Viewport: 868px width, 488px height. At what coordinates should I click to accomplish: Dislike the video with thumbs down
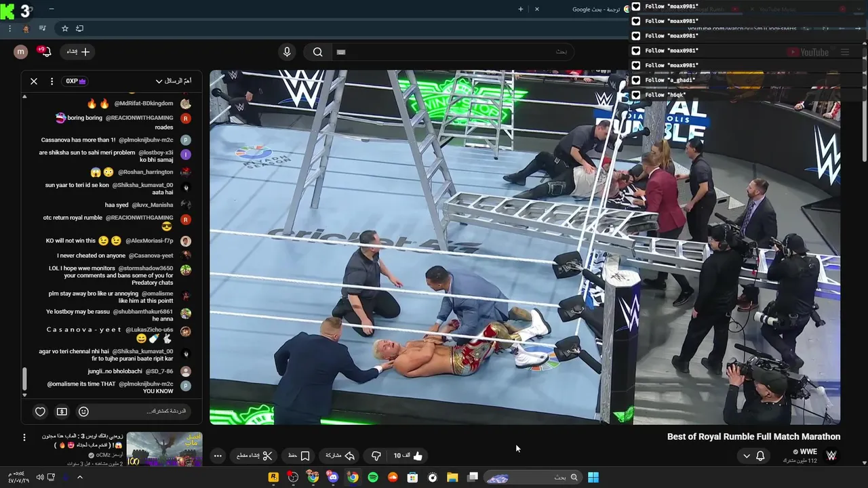click(376, 456)
